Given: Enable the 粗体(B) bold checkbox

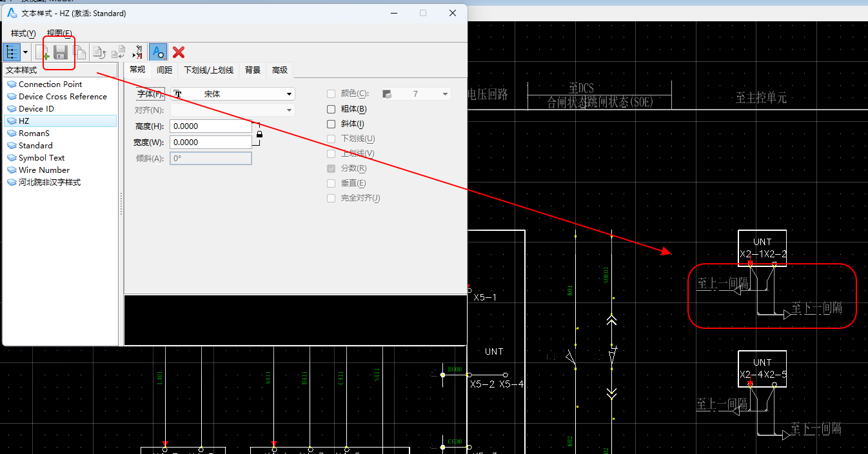Looking at the screenshot, I should [331, 109].
